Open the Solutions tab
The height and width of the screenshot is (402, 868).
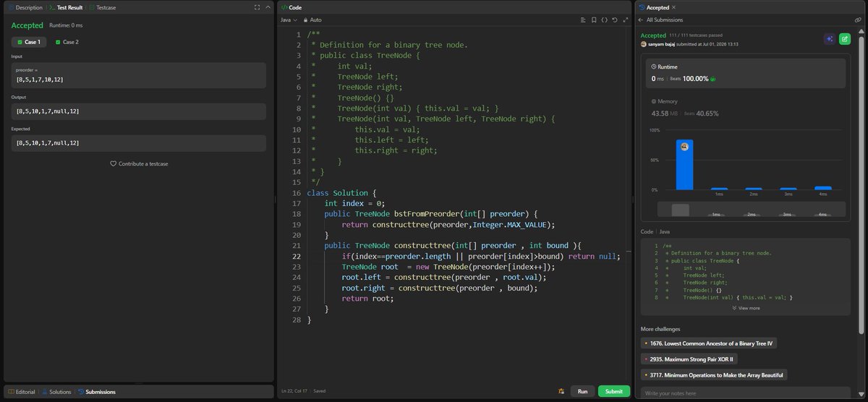(56, 392)
